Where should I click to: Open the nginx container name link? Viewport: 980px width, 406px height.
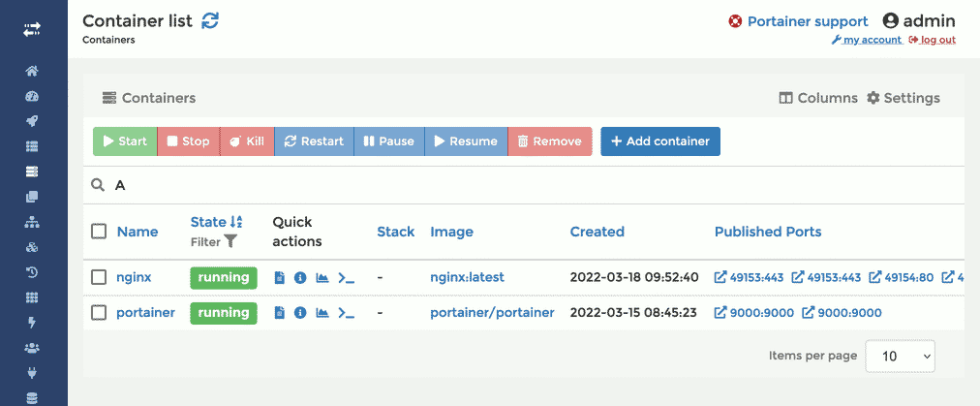[134, 277]
